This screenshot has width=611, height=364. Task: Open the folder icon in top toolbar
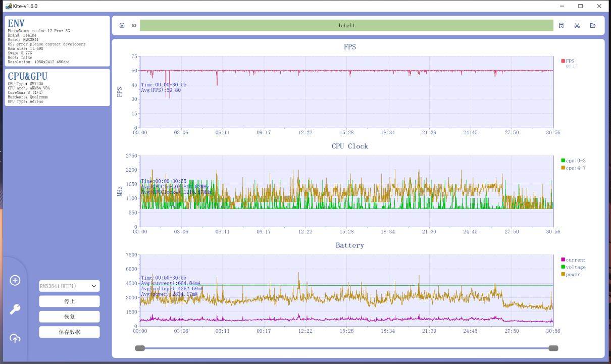point(593,25)
